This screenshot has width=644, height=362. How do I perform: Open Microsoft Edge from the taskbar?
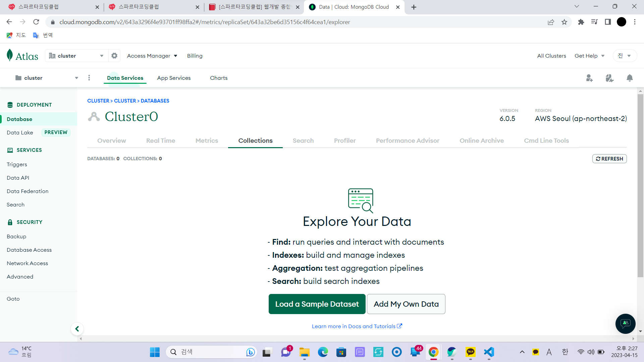point(323,352)
